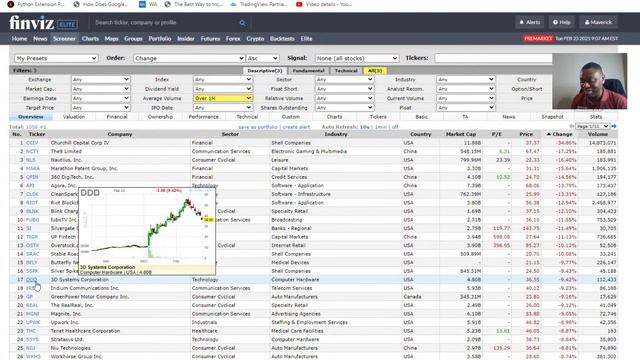This screenshot has height=360, width=640.
Task: Click '3D Systems Corporation' company cell
Action: (x=79, y=280)
